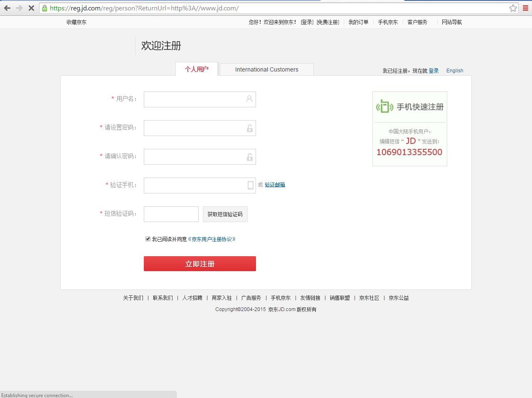Open 广告服务 footer link

[x=251, y=298]
